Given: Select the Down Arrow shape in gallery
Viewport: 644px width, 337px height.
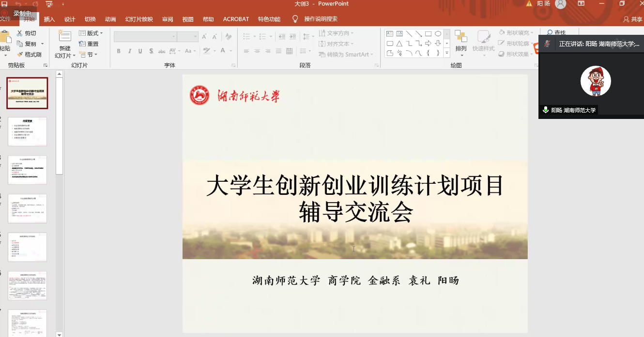Looking at the screenshot, I should click(x=438, y=44).
